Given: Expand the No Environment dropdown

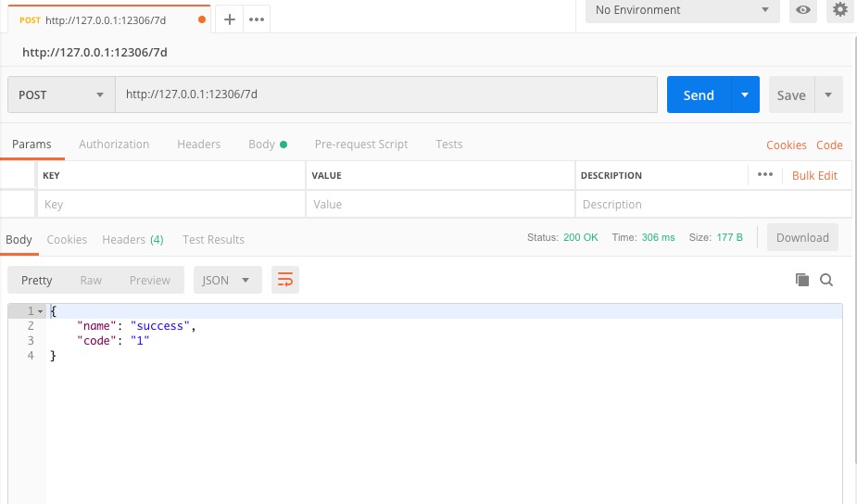Looking at the screenshot, I should 682,10.
